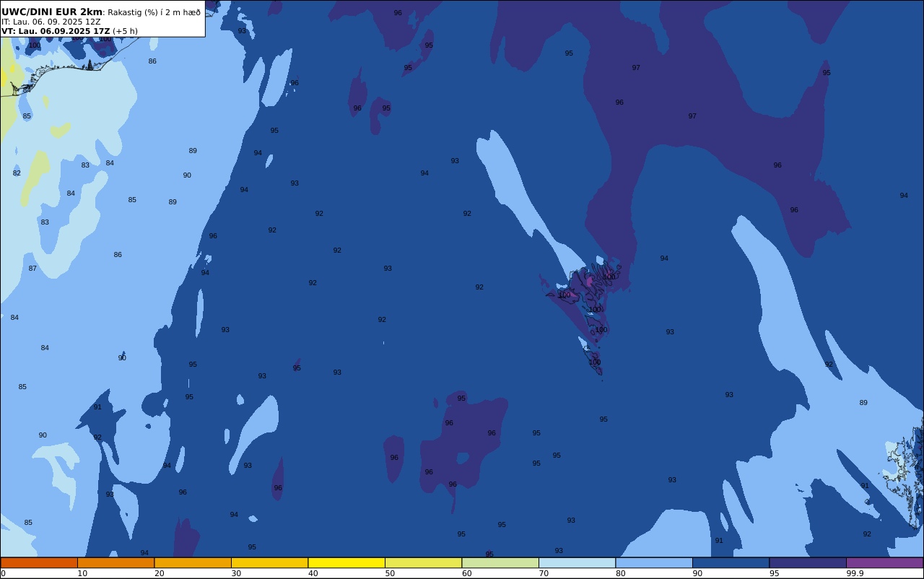Choose the 60–70 pale green legend swatch
Screen dimensions: 924x579
point(500,562)
